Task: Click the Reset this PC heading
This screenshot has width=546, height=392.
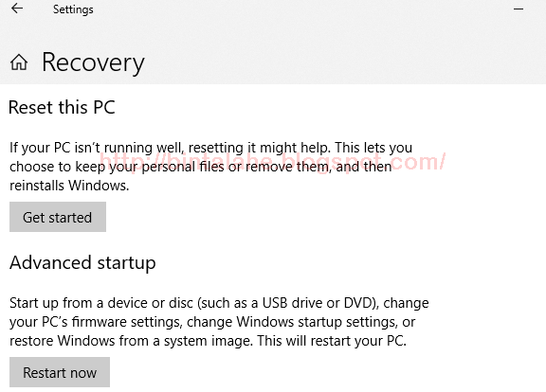Action: pos(62,107)
